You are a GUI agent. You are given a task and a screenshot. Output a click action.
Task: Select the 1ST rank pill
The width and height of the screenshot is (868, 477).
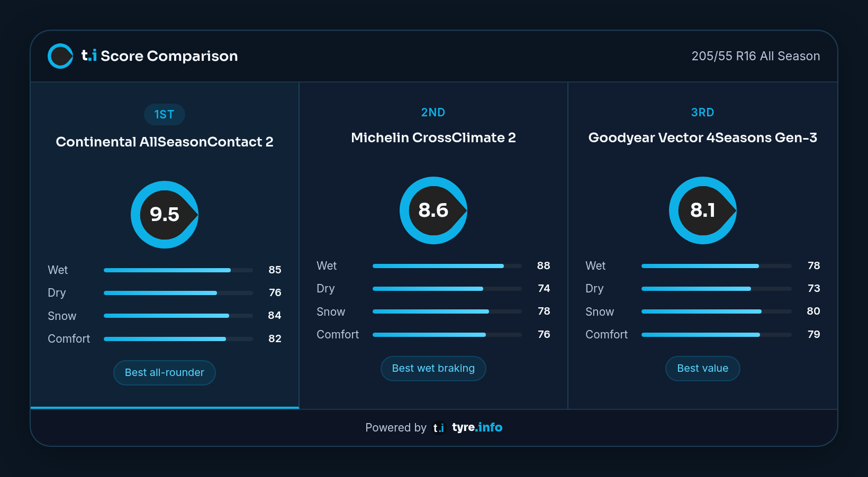coord(165,115)
